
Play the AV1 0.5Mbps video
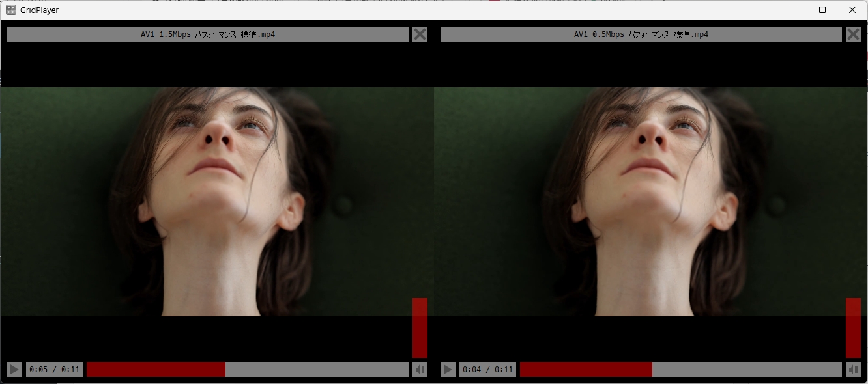(448, 370)
